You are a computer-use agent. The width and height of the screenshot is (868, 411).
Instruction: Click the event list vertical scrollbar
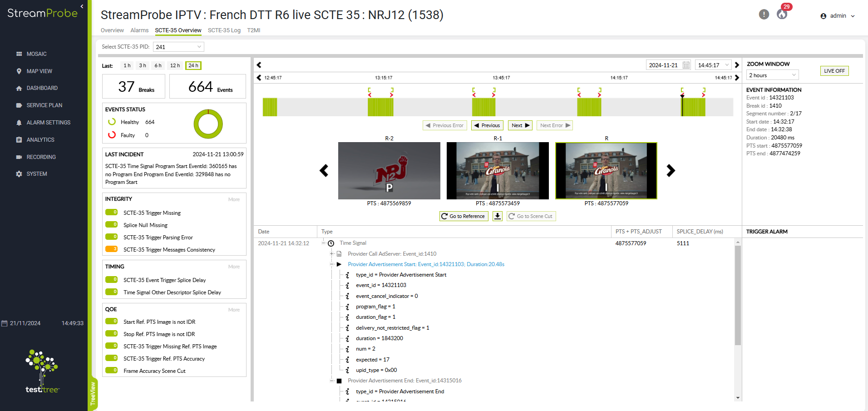738,295
